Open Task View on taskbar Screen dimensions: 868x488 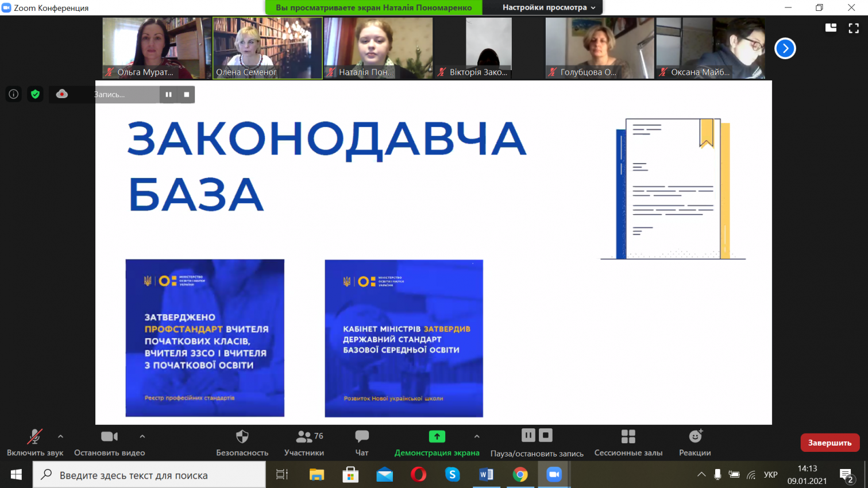pos(282,475)
